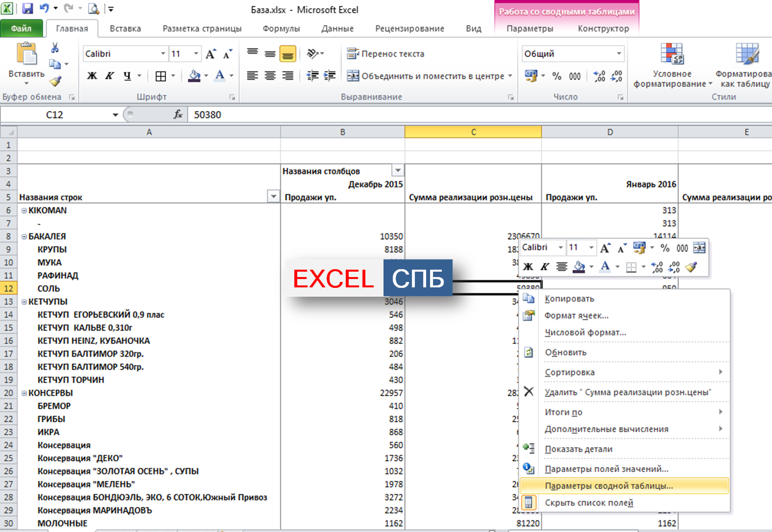Viewport: 772px width, 532px height.
Task: Open the Названия столбцов filter dropdown
Action: coord(398,171)
